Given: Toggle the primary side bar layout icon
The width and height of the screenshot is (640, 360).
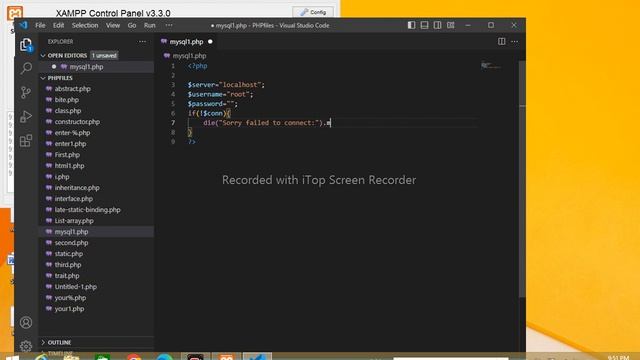Looking at the screenshot, I should [411, 25].
